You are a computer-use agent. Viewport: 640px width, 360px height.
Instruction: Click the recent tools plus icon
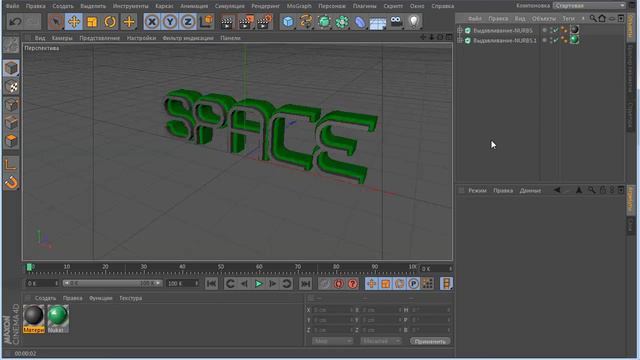[x=129, y=22]
